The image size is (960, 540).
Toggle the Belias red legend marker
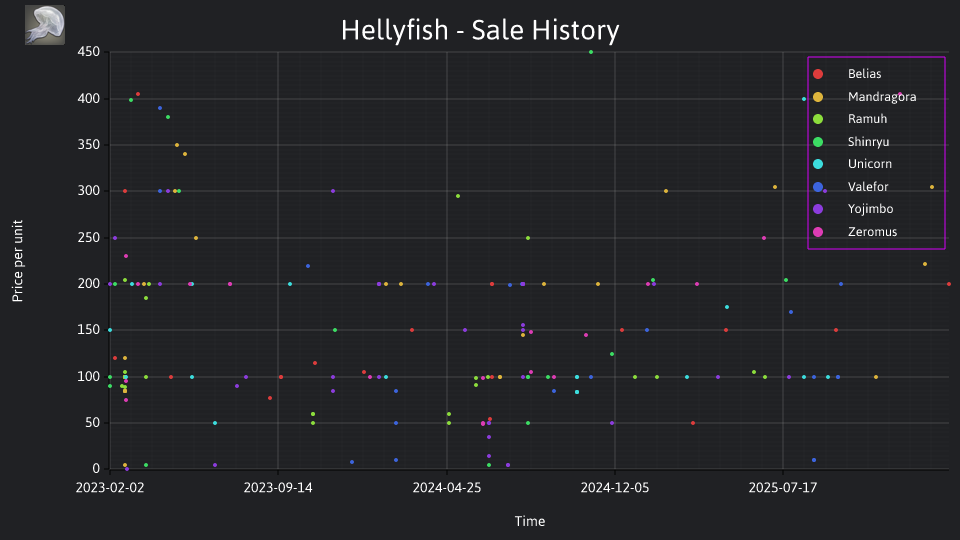coord(818,74)
